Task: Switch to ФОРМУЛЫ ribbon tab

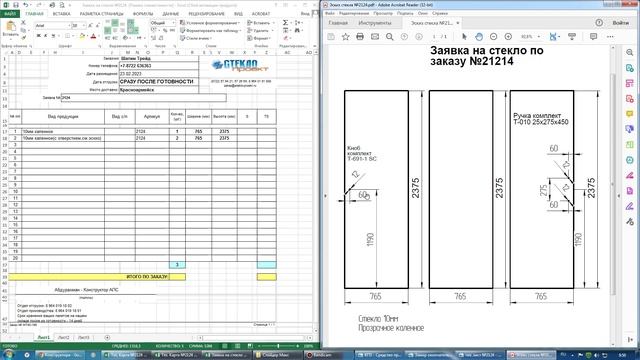Action: coord(143,14)
